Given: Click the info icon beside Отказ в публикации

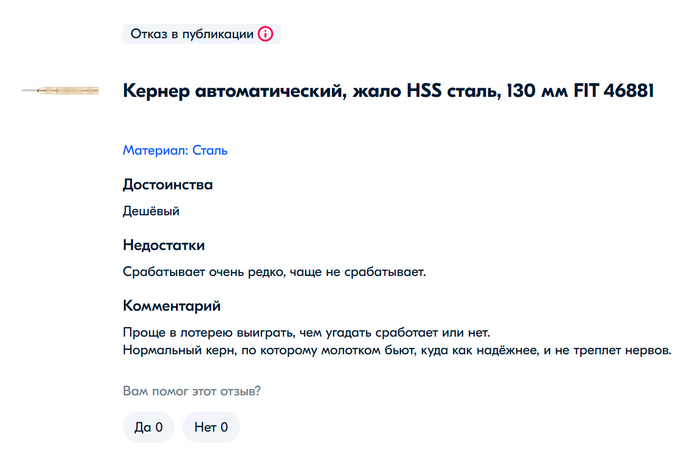Looking at the screenshot, I should click(265, 34).
